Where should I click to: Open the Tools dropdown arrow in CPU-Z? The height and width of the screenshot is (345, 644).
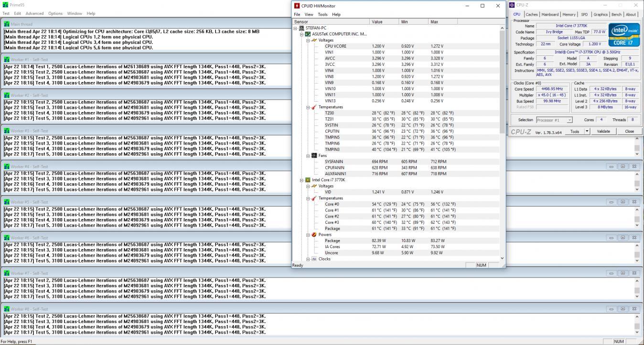coord(587,131)
